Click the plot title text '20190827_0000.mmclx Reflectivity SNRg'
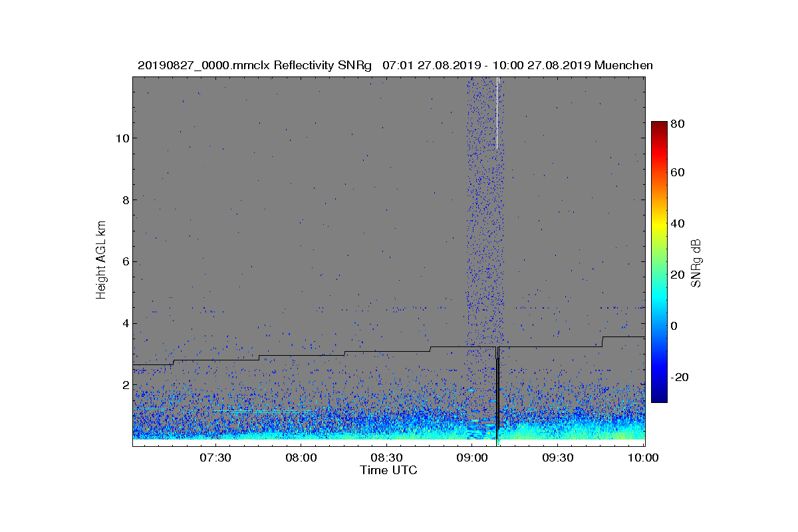Image resolution: width=798 pixels, height=532 pixels. [x=256, y=65]
